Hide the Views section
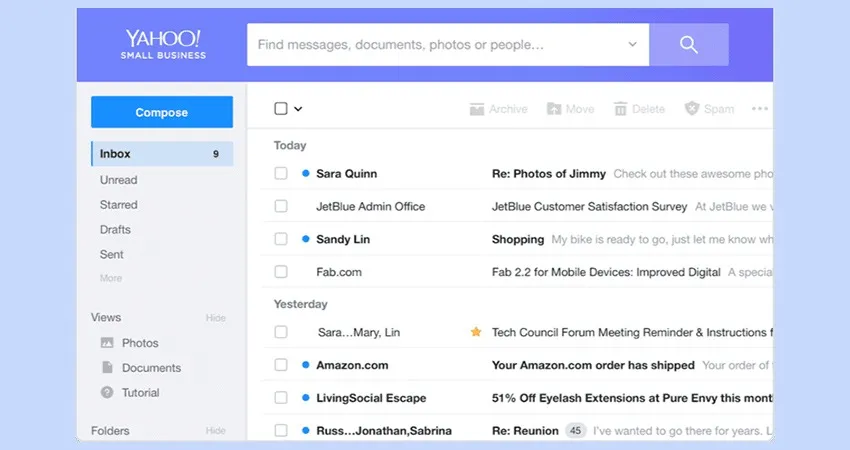 pyautogui.click(x=216, y=318)
